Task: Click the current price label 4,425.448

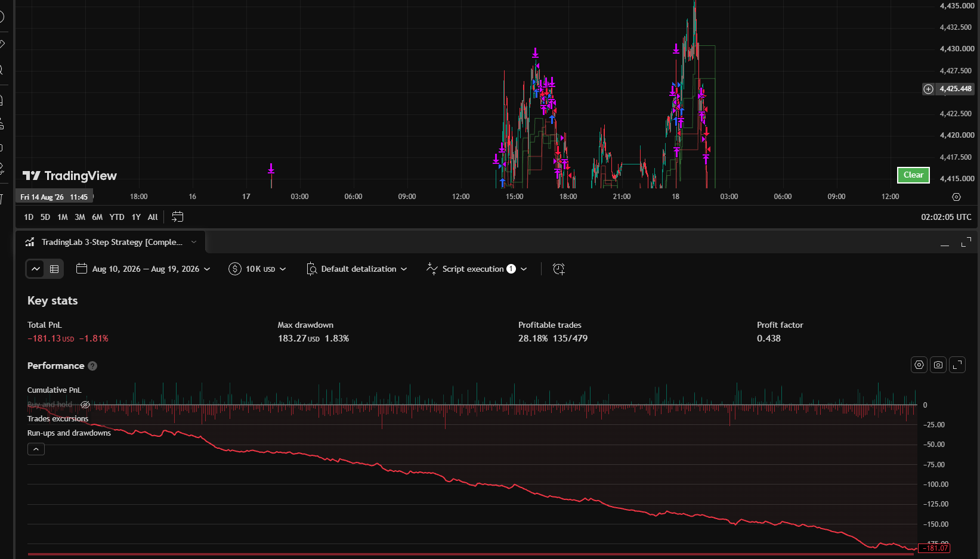Action: tap(956, 89)
